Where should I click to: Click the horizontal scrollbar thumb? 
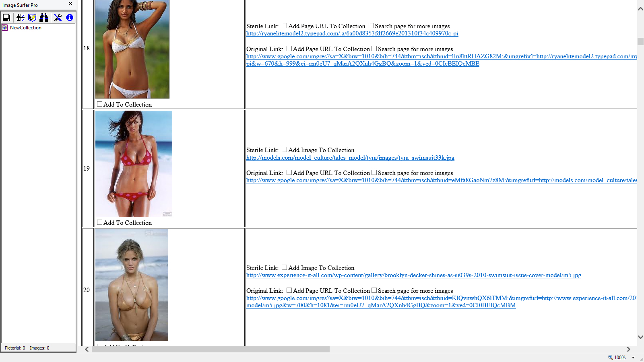click(211, 349)
